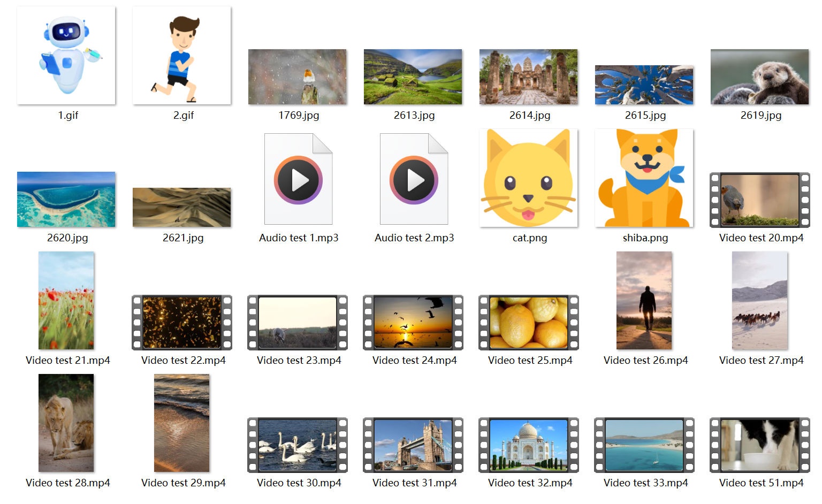Open the Audio test 2.mp3 file icon
The width and height of the screenshot is (822, 504).
click(414, 179)
